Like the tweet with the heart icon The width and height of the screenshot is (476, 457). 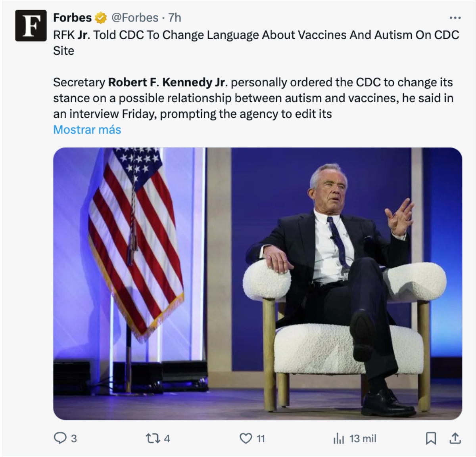[246, 438]
